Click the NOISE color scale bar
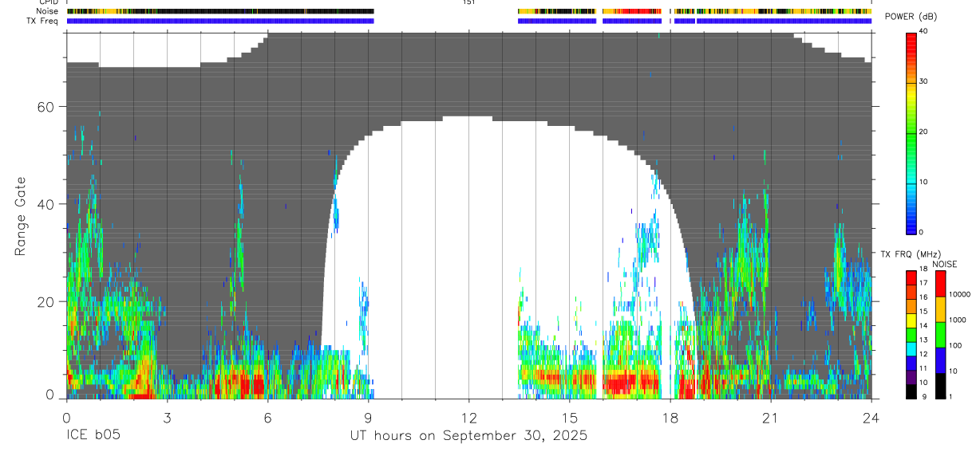The width and height of the screenshot is (980, 452). click(940, 335)
